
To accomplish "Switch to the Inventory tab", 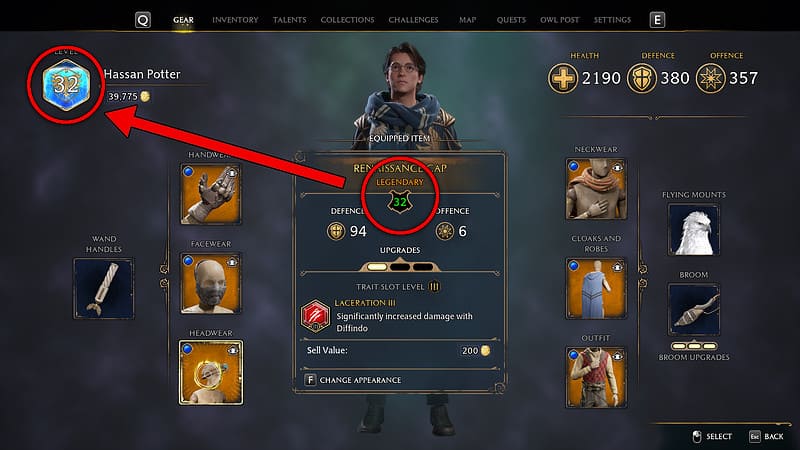I will coord(235,20).
